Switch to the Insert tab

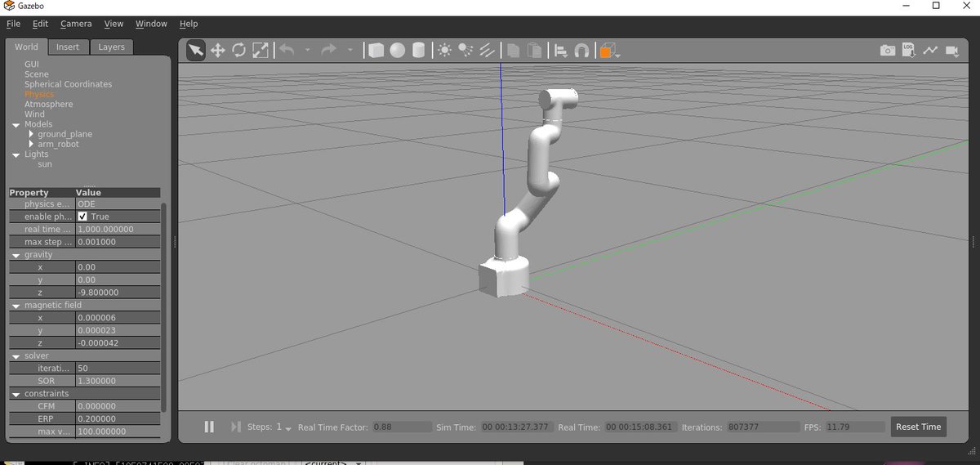coord(68,47)
